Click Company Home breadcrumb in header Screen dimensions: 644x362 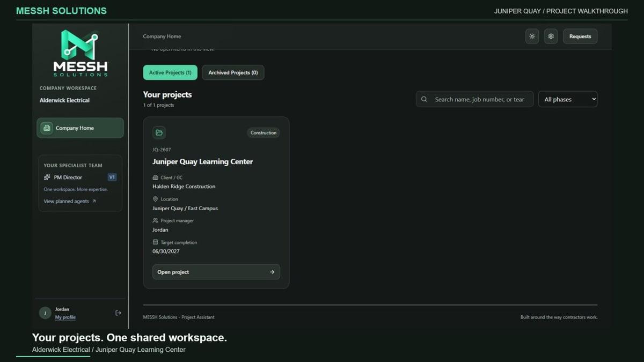point(162,36)
